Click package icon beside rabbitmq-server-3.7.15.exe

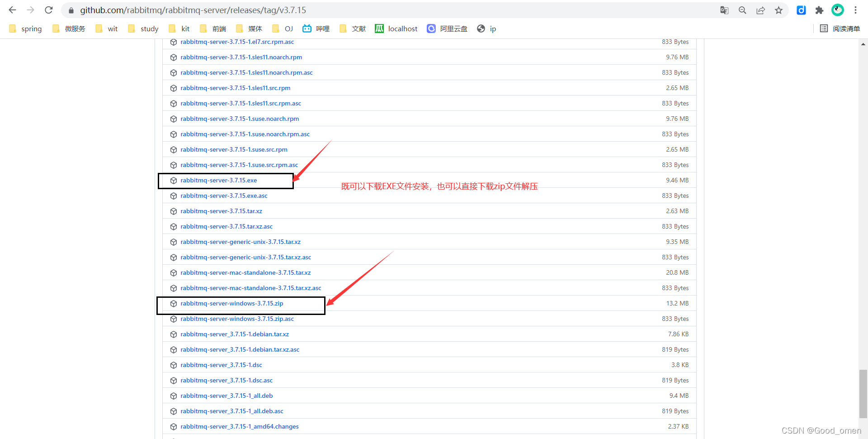click(x=174, y=181)
